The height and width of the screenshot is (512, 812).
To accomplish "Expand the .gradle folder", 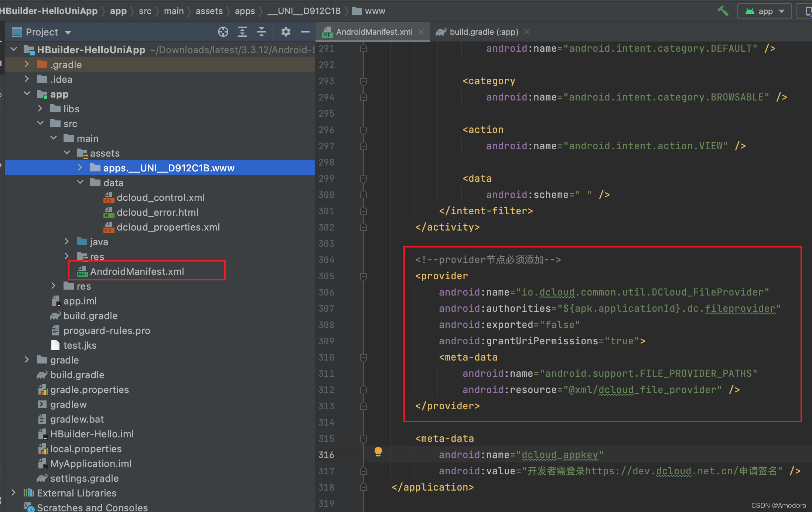I will click(27, 64).
